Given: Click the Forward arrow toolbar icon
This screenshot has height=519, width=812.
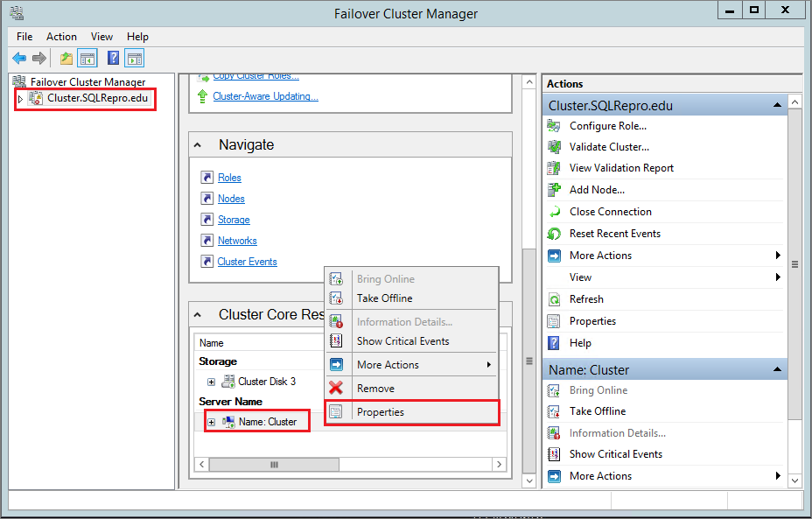Looking at the screenshot, I should (39, 58).
